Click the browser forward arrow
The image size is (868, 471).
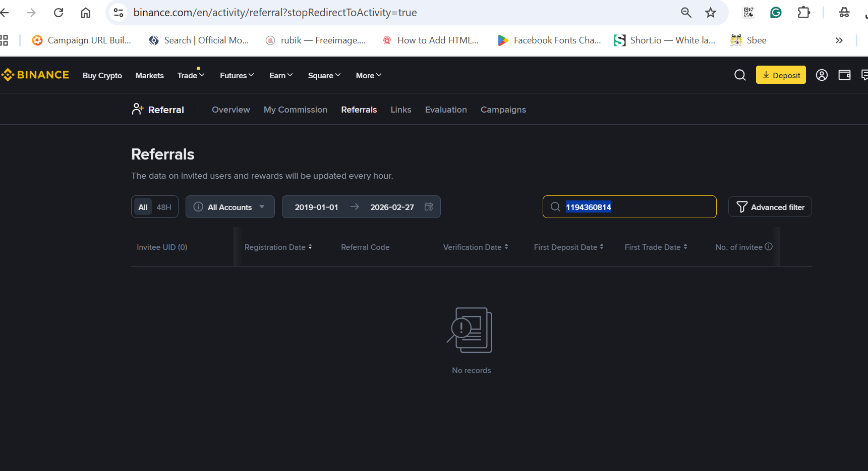tap(31, 13)
